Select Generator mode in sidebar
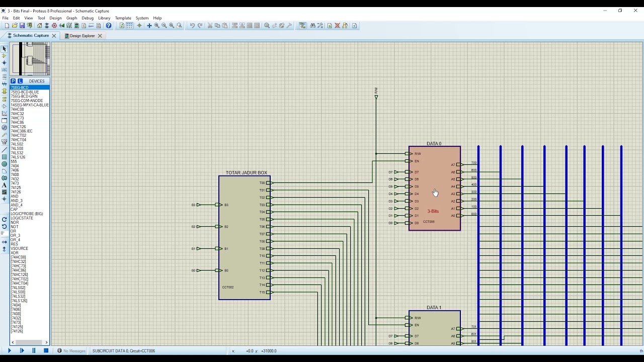Image resolution: width=644 pixels, height=362 pixels. point(5,127)
